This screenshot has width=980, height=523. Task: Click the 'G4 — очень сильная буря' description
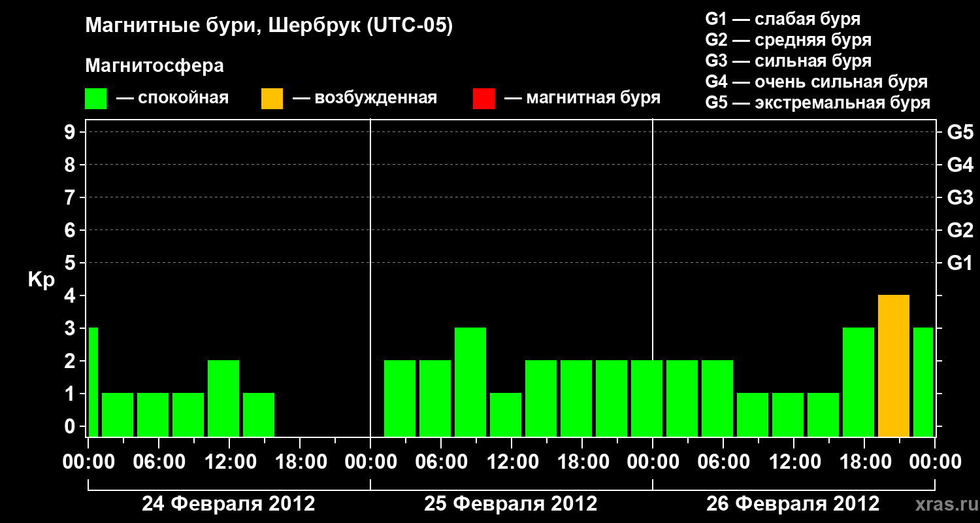pos(817,82)
